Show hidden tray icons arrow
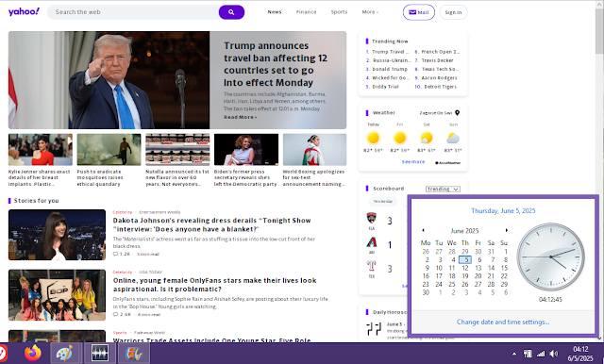The width and height of the screenshot is (604, 364). tap(513, 354)
